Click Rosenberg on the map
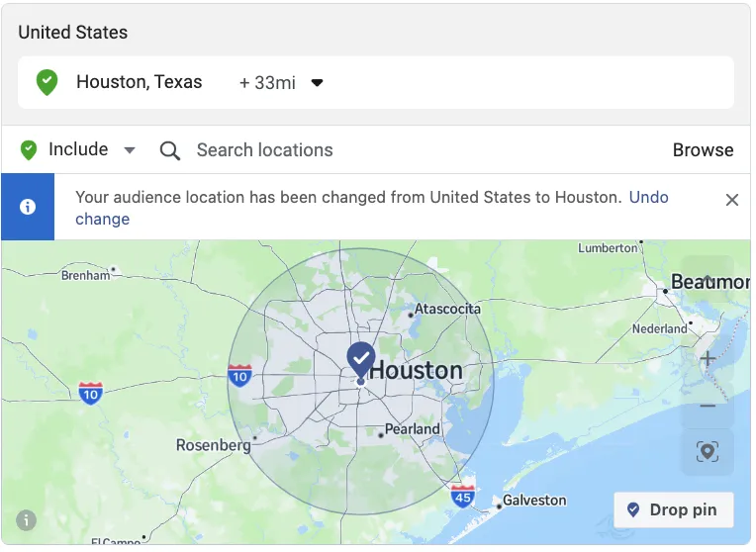 coord(213,445)
